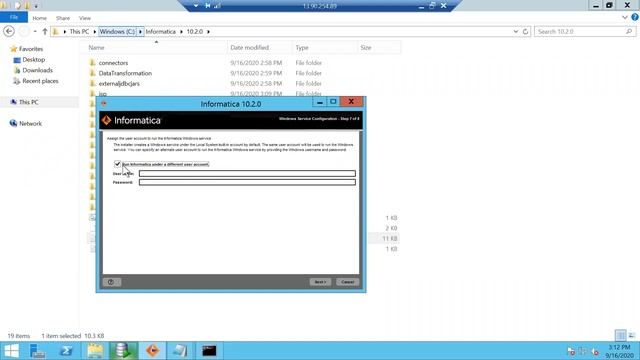Image resolution: width=640 pixels, height=360 pixels.
Task: Click the network tray icon
Action: [583, 351]
